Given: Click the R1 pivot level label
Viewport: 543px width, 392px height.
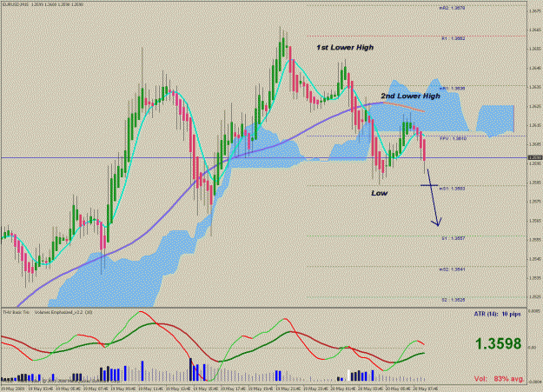Looking at the screenshot, I should [453, 38].
